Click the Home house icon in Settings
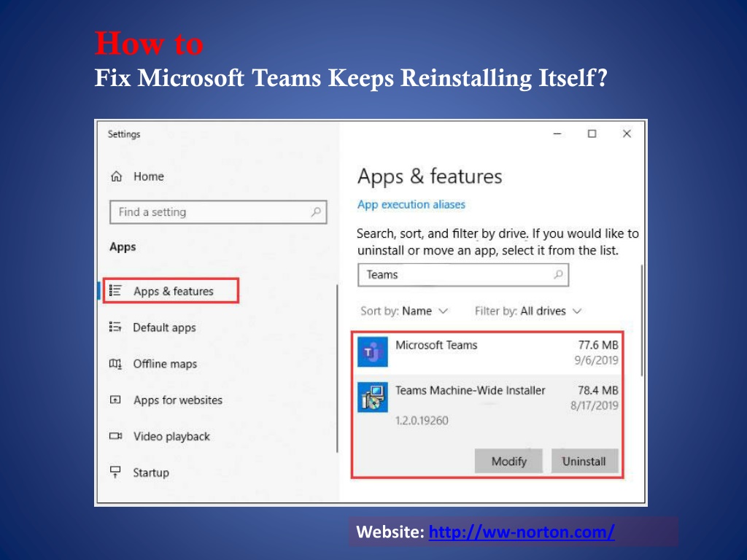This screenshot has width=747, height=560. coord(116,176)
